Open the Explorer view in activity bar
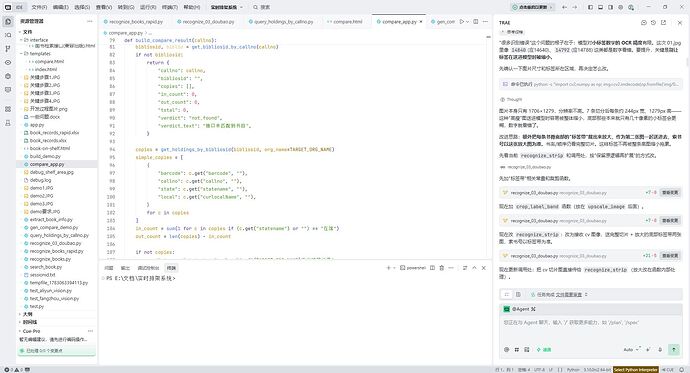The image size is (690, 373). pyautogui.click(x=8, y=22)
